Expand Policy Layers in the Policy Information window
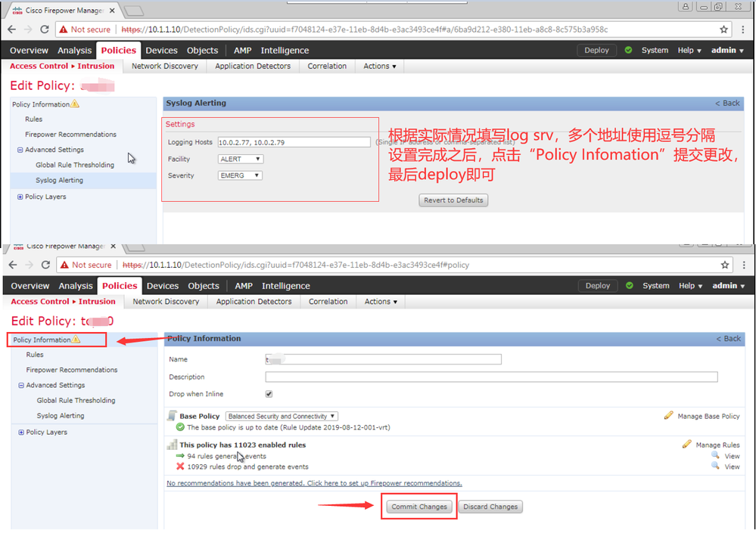The image size is (756, 549). [x=21, y=432]
